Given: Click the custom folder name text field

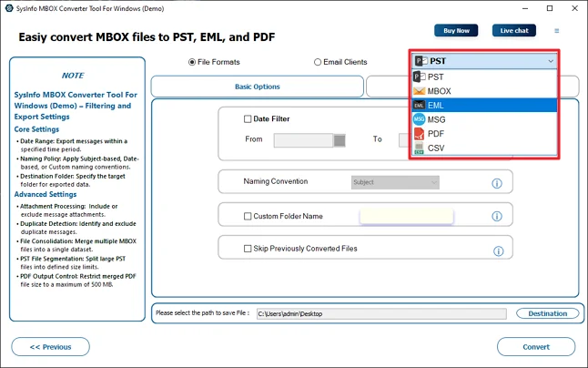Looking at the screenshot, I should [407, 216].
